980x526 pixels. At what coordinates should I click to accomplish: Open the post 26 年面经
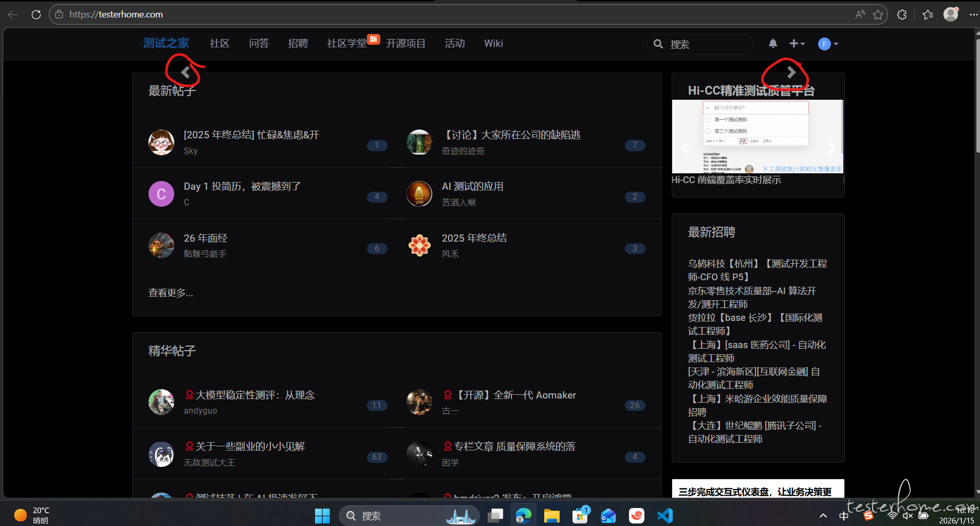(206, 238)
